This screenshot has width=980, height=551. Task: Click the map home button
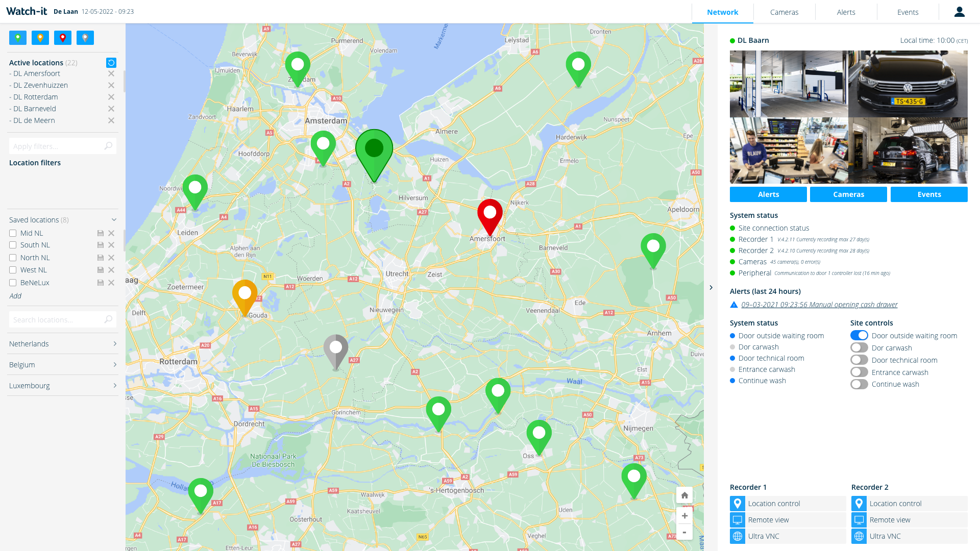click(684, 495)
